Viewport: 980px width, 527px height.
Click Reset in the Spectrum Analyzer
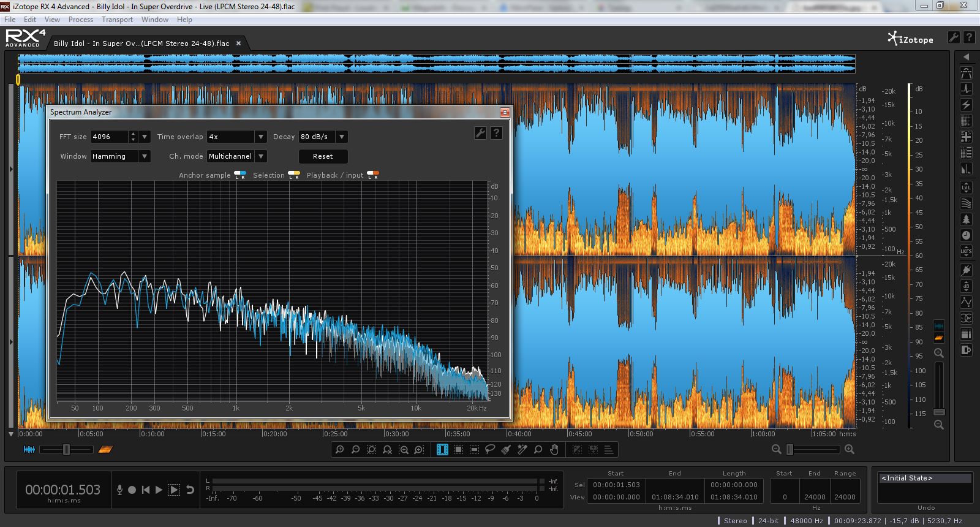pyautogui.click(x=323, y=156)
